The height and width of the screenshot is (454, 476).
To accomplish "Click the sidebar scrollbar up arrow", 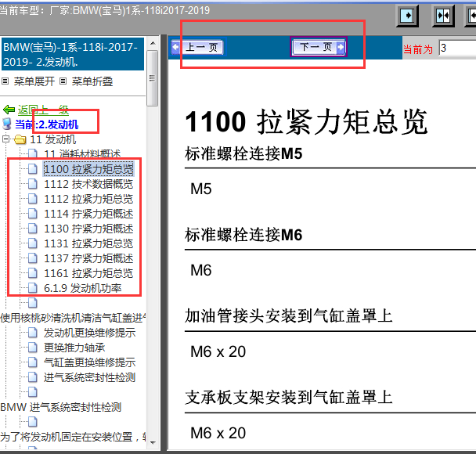I will [x=153, y=43].
